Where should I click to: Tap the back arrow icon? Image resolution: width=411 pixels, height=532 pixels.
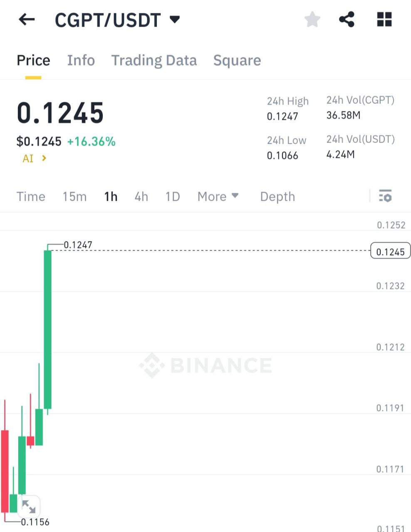(27, 20)
